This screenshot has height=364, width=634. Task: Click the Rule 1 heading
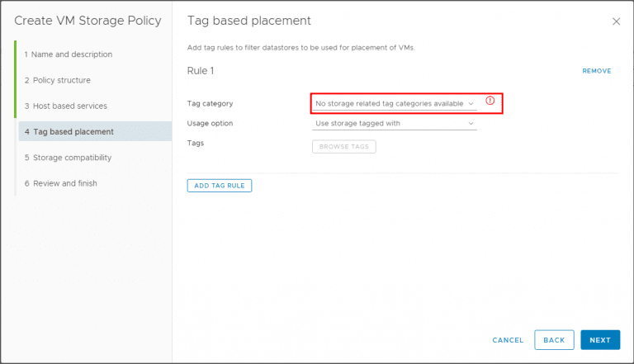point(201,71)
